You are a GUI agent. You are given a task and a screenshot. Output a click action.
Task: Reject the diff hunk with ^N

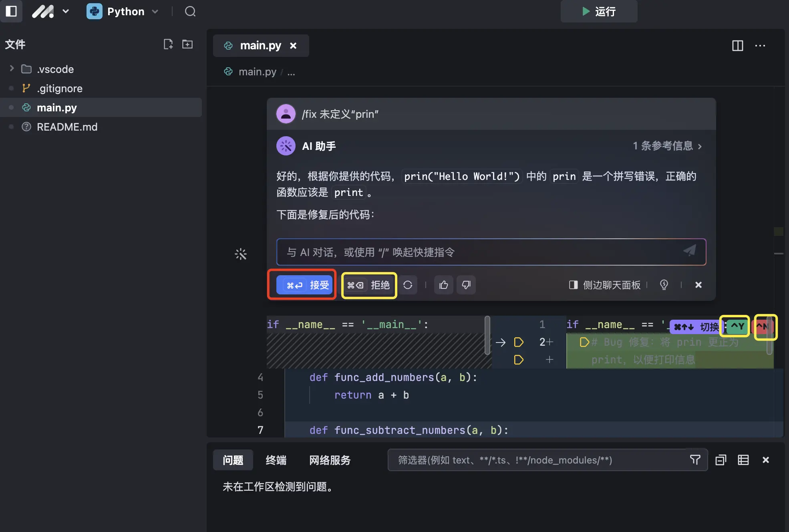coord(762,326)
